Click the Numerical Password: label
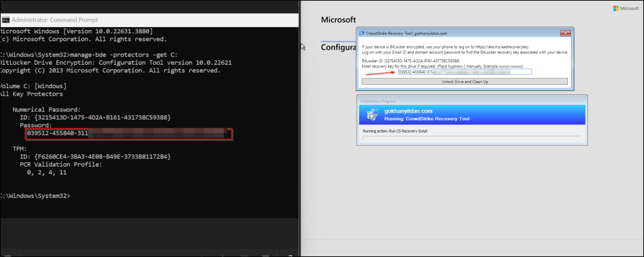Image resolution: width=644 pixels, height=257 pixels. pyautogui.click(x=46, y=110)
